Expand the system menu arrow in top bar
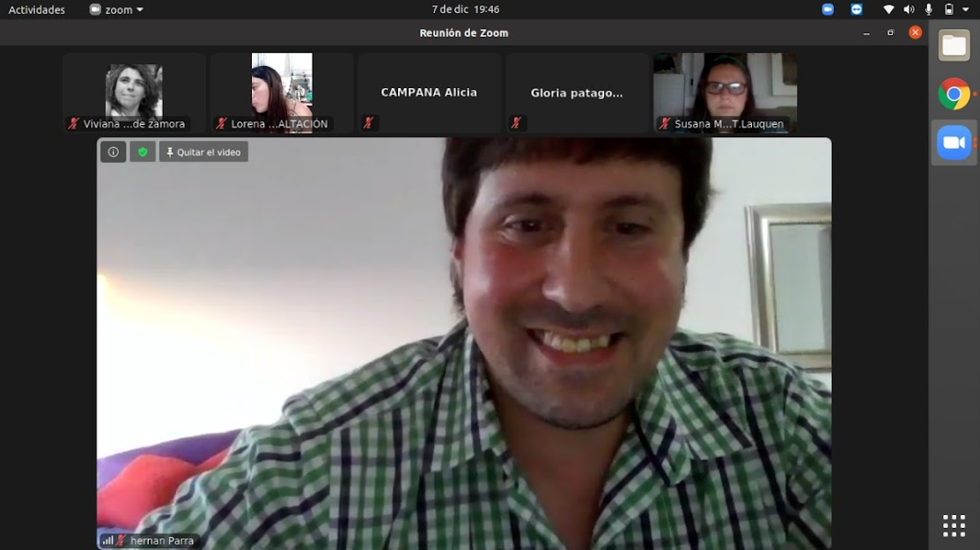980x550 pixels. click(966, 10)
